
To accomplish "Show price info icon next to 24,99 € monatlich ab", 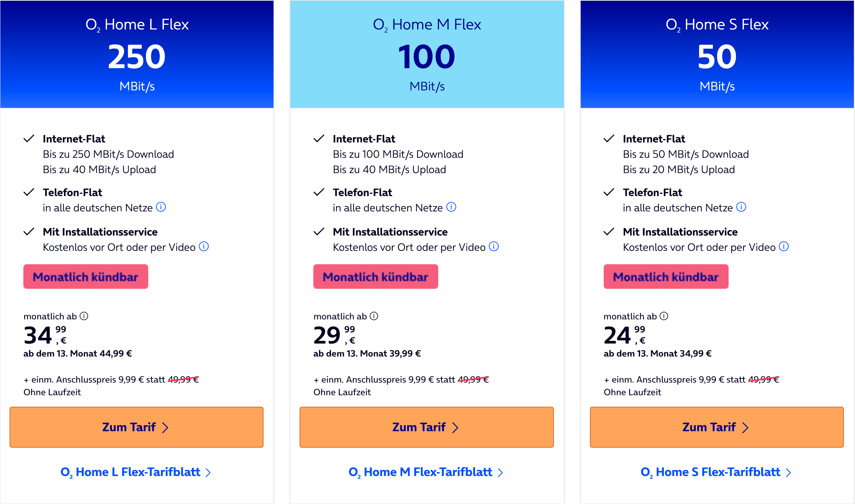I will [664, 316].
